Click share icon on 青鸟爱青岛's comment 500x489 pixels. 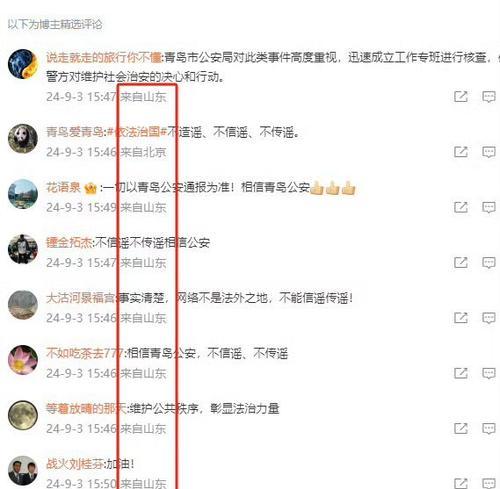coord(461,152)
